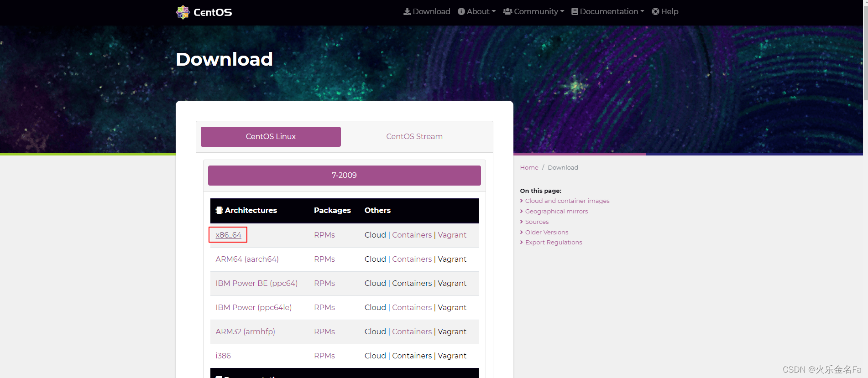Click the CentOS brand name text
Screen dimensions: 868x378
tap(213, 12)
